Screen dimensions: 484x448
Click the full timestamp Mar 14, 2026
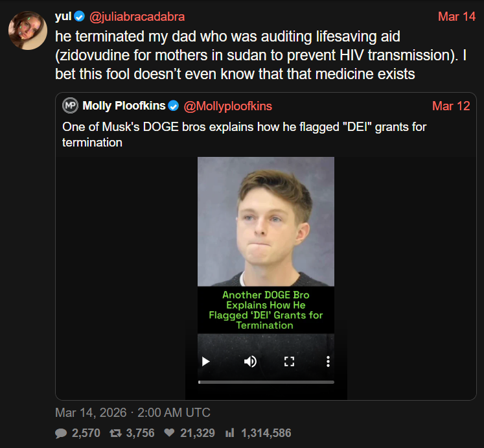pyautogui.click(x=133, y=412)
